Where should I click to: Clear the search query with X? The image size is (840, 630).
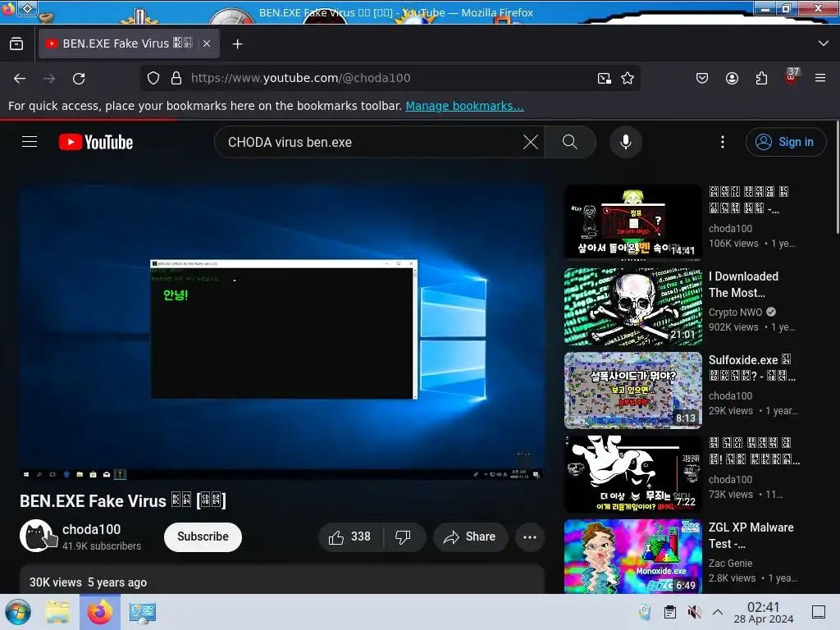(x=531, y=143)
